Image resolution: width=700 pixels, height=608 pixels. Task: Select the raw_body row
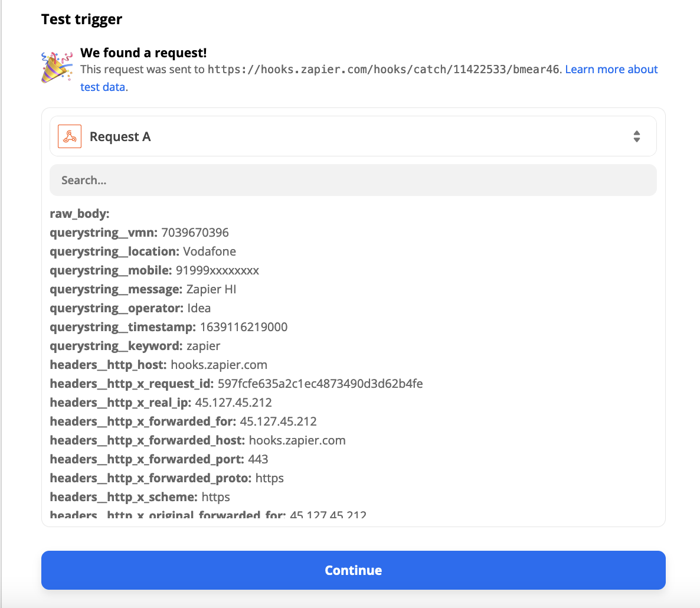[x=80, y=214]
